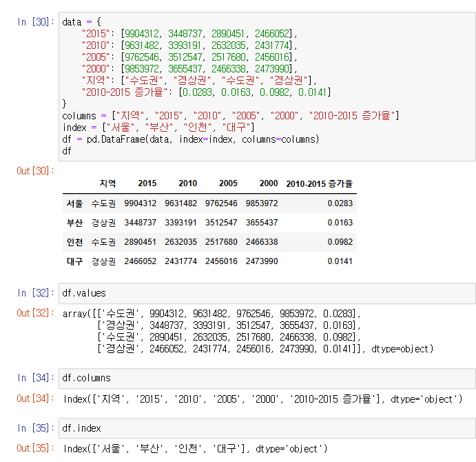Viewport: 476px width, 462px height.
Task: Click the 2010-2015 증가율 column header
Action: click(320, 183)
